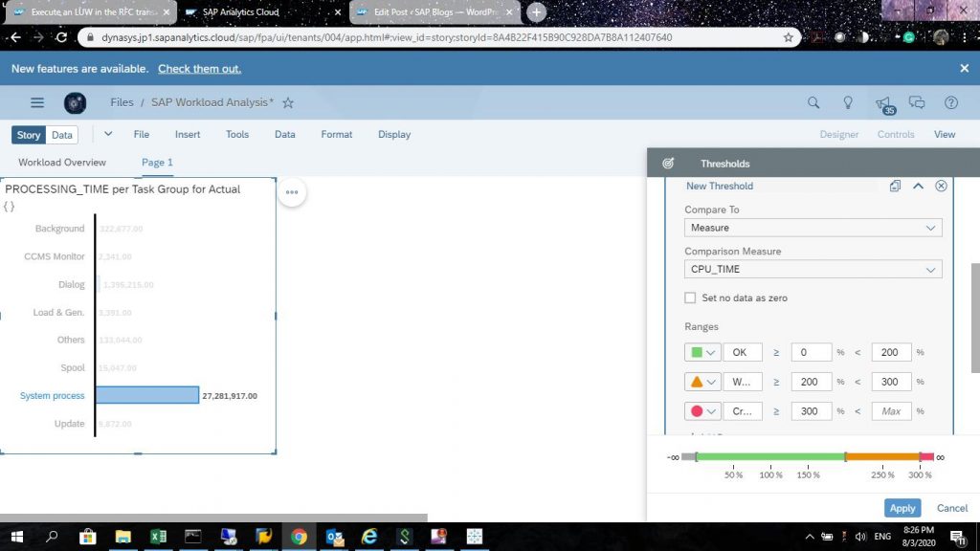Delete the New Threshold with circled X
Image resolution: width=980 pixels, height=551 pixels.
pyautogui.click(x=941, y=186)
